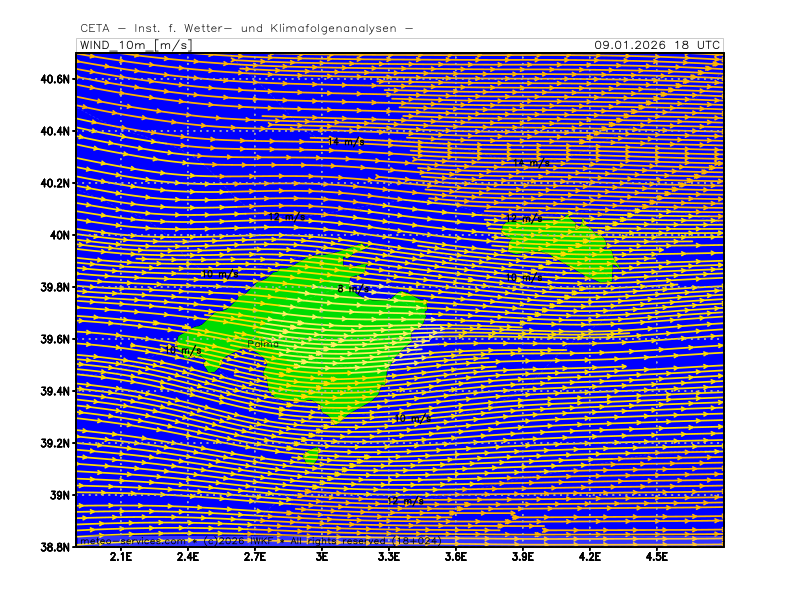Click the 40N latitude tick label
The height and width of the screenshot is (600, 800).
coord(61,235)
